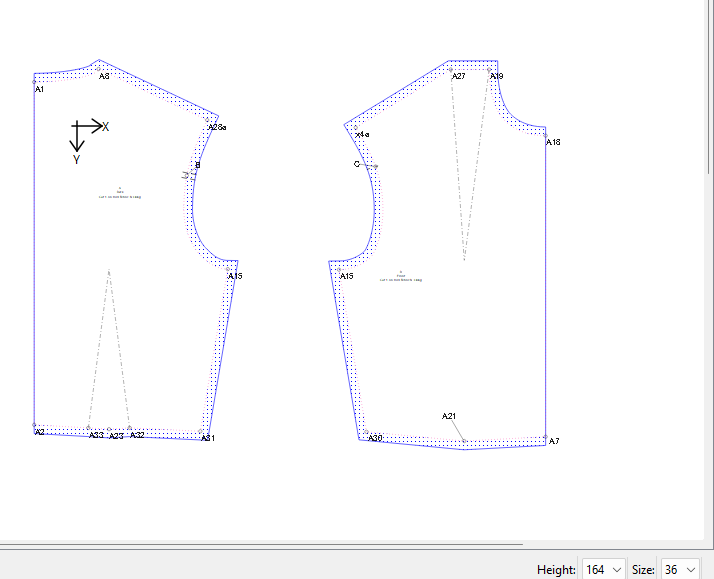Click point C on the right armhole
The width and height of the screenshot is (714, 579).
[356, 164]
